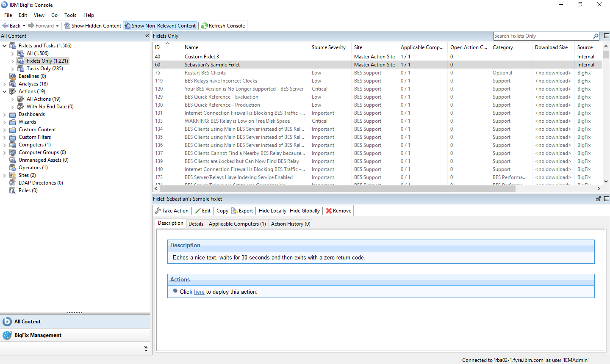Pop out the Fixlet detail panel
The image size is (610, 364).
(x=599, y=199)
